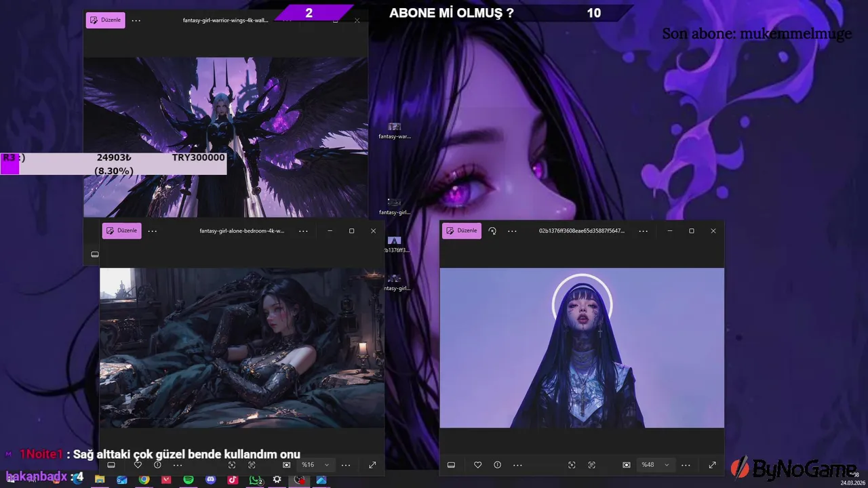Click Düzenle in the 02b1376ff photo window
Screen dimensions: 868x488
tap(462, 230)
